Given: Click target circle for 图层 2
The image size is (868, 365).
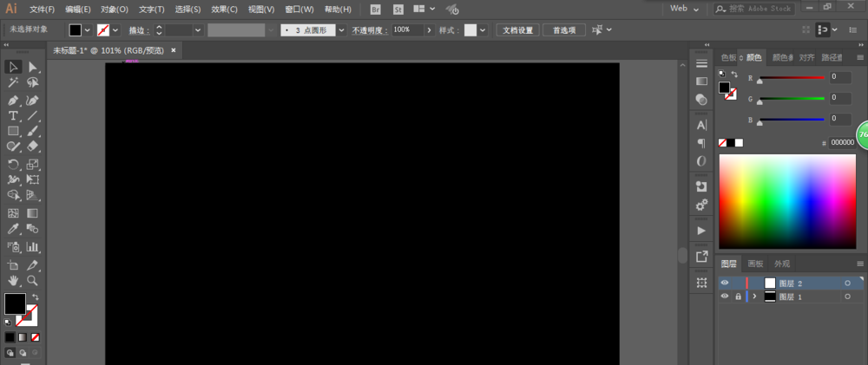Looking at the screenshot, I should click(847, 284).
